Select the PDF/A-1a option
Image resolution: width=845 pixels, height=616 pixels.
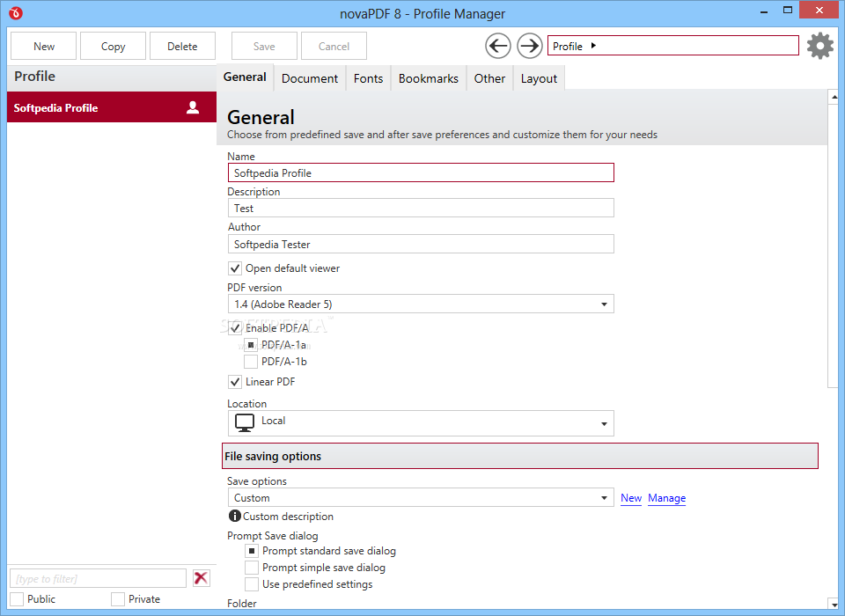(x=251, y=345)
